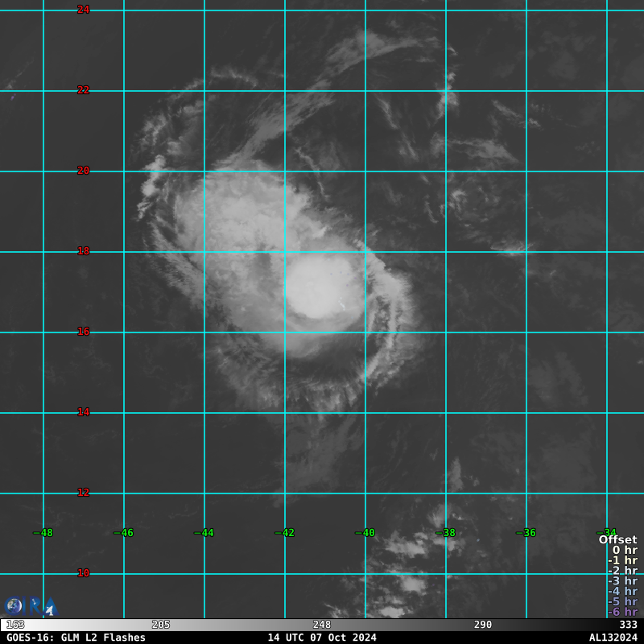Click the latitude 18 grid label
This screenshot has width=644, height=644.
coord(84,251)
